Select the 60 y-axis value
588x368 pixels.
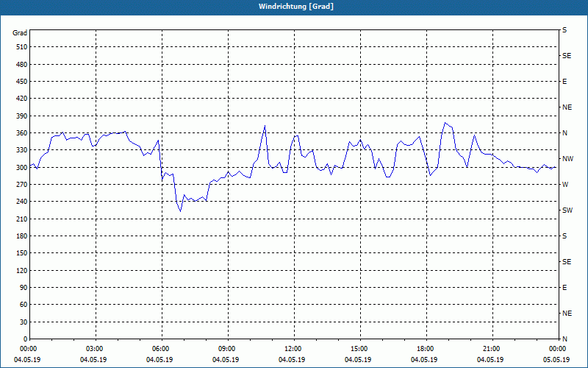[x=24, y=305]
